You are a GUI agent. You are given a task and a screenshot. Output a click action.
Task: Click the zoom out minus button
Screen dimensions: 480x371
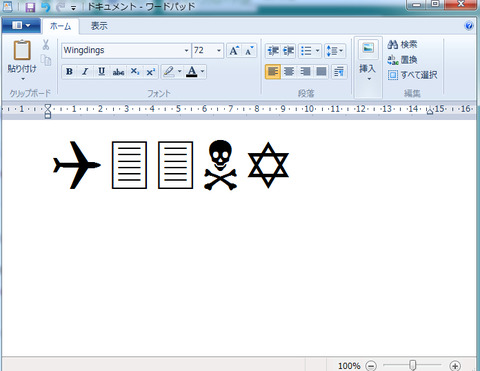point(371,365)
